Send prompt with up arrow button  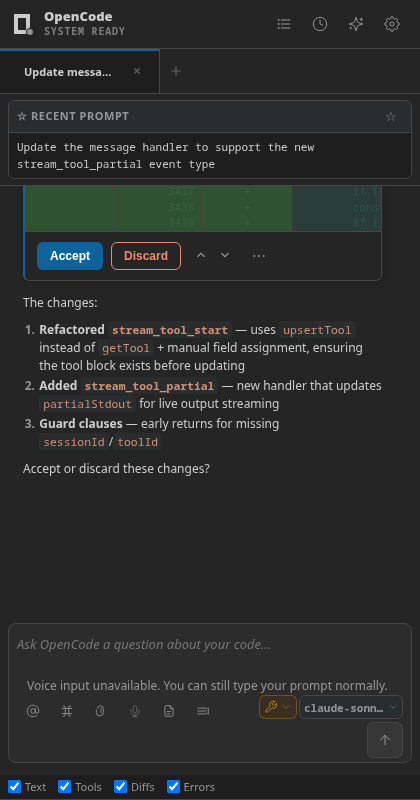pyautogui.click(x=385, y=740)
